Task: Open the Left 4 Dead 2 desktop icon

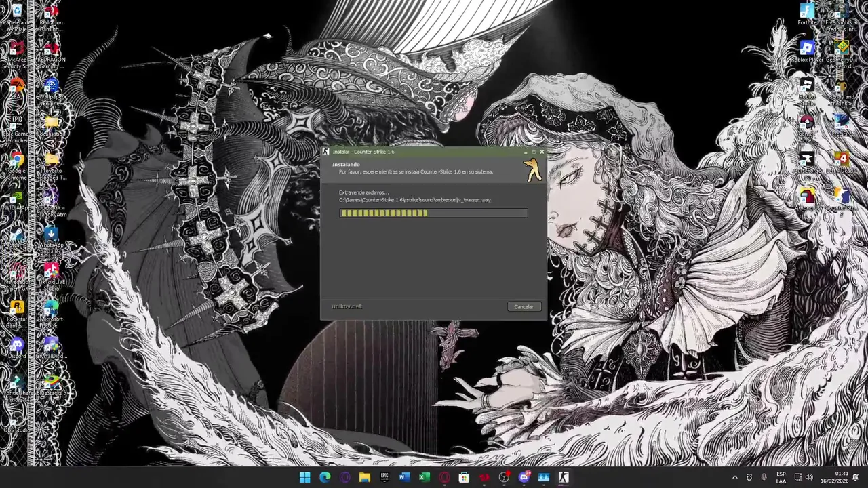Action: pos(842,163)
